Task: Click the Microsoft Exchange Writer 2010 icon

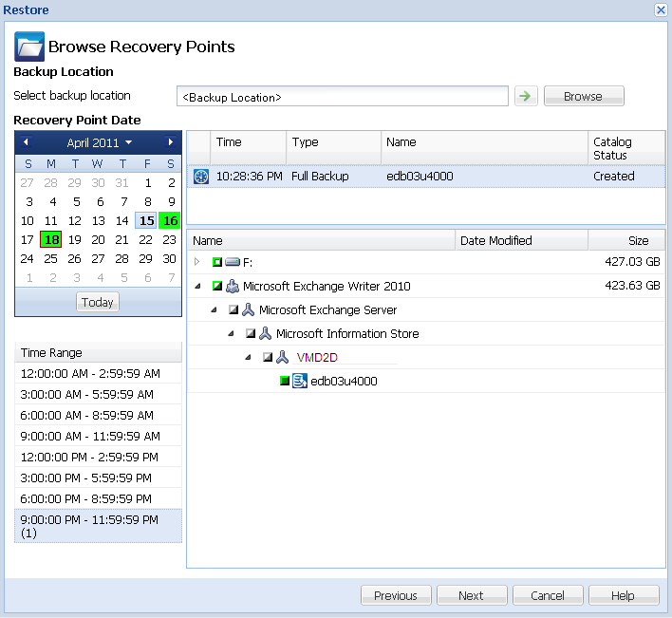Action: pyautogui.click(x=233, y=286)
